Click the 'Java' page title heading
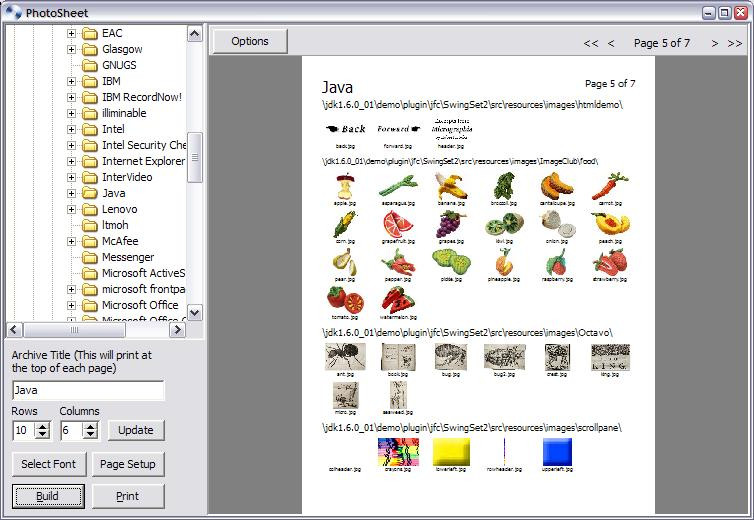Screen dimensions: 754x520 tap(337, 88)
